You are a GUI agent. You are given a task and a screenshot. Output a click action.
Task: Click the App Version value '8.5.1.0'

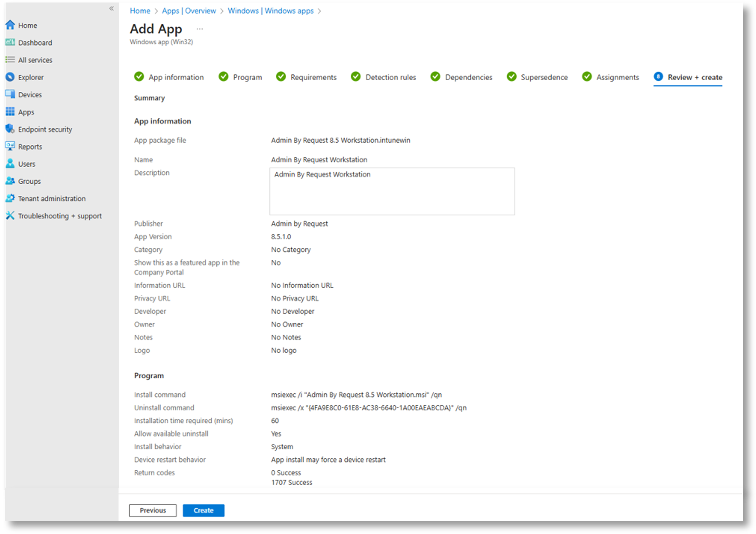[281, 236]
